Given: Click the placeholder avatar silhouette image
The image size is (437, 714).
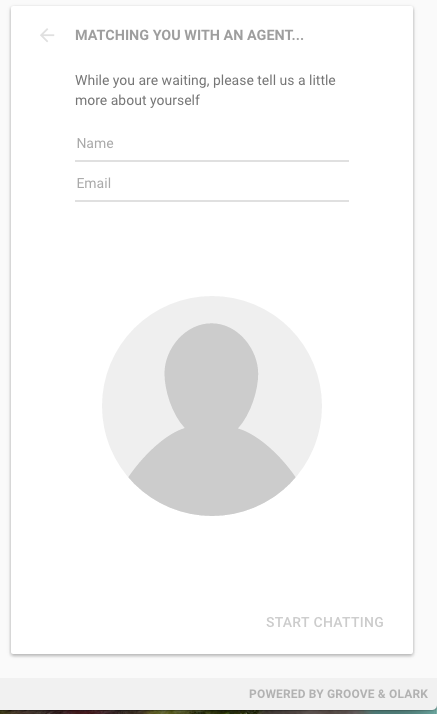Looking at the screenshot, I should pos(212,406).
